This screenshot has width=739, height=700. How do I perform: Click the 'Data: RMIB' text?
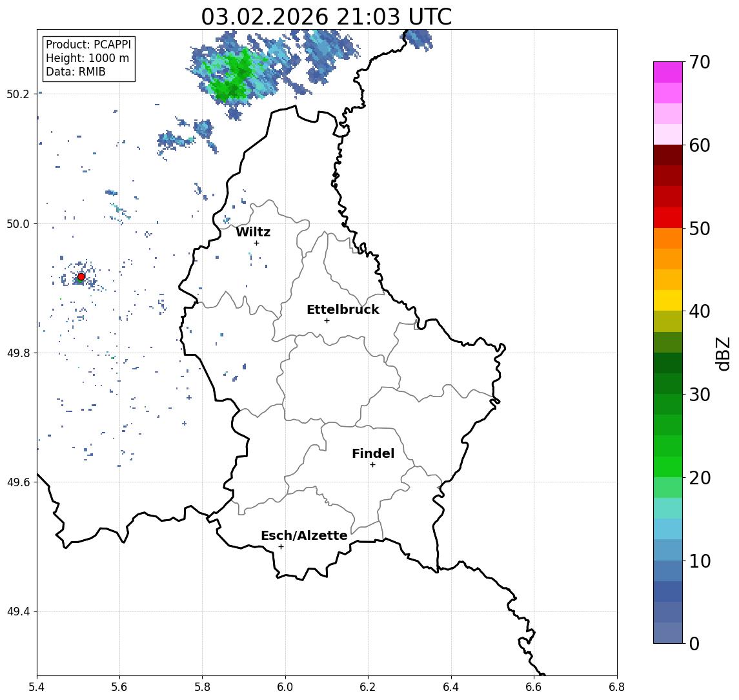click(x=76, y=72)
